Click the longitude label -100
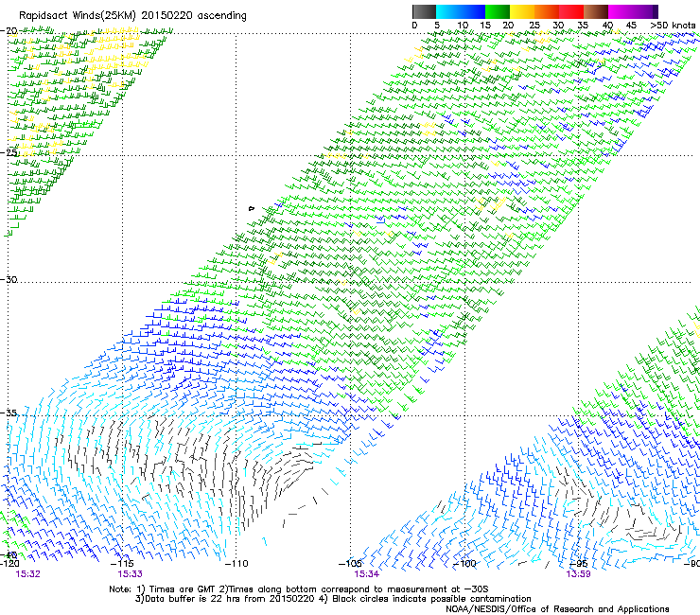The height and width of the screenshot is (615, 700). 464,564
